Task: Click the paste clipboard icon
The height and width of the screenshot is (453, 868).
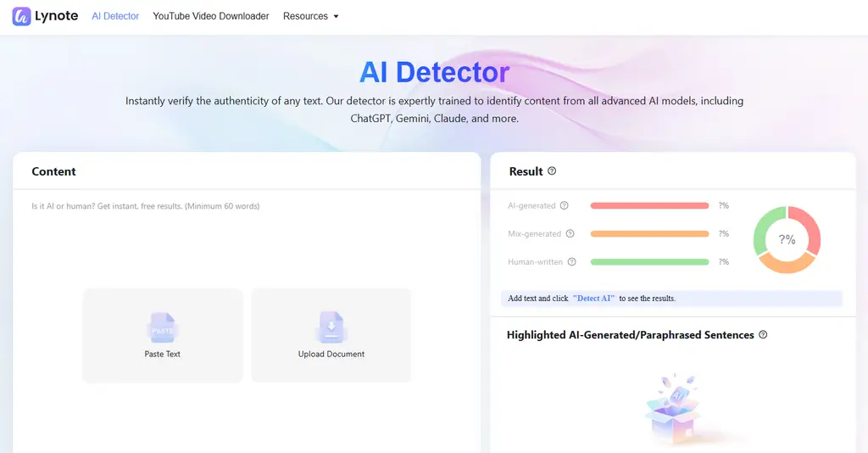Action: pos(162,327)
